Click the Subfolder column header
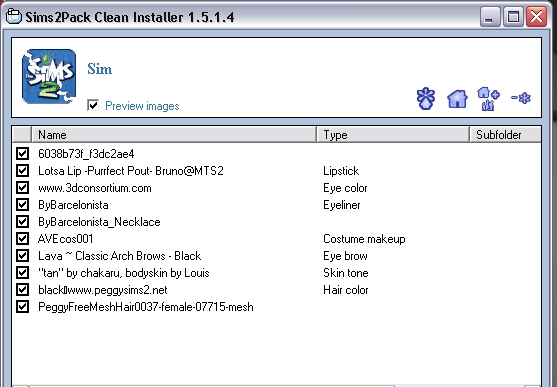557x387 pixels. pyautogui.click(x=505, y=135)
